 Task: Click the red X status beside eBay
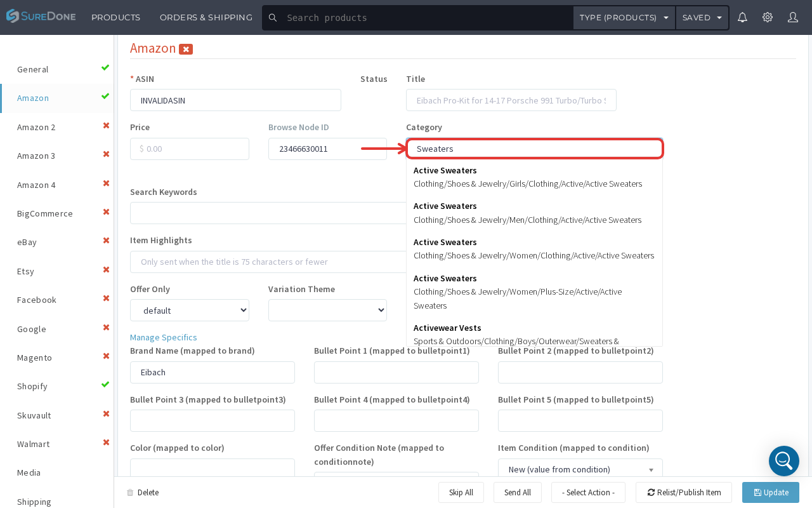(x=106, y=241)
